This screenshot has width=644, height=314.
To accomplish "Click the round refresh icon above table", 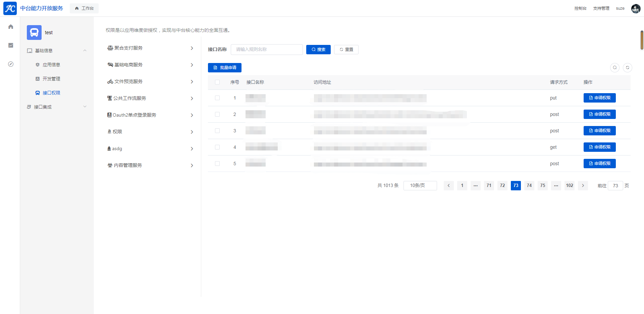I will point(627,68).
